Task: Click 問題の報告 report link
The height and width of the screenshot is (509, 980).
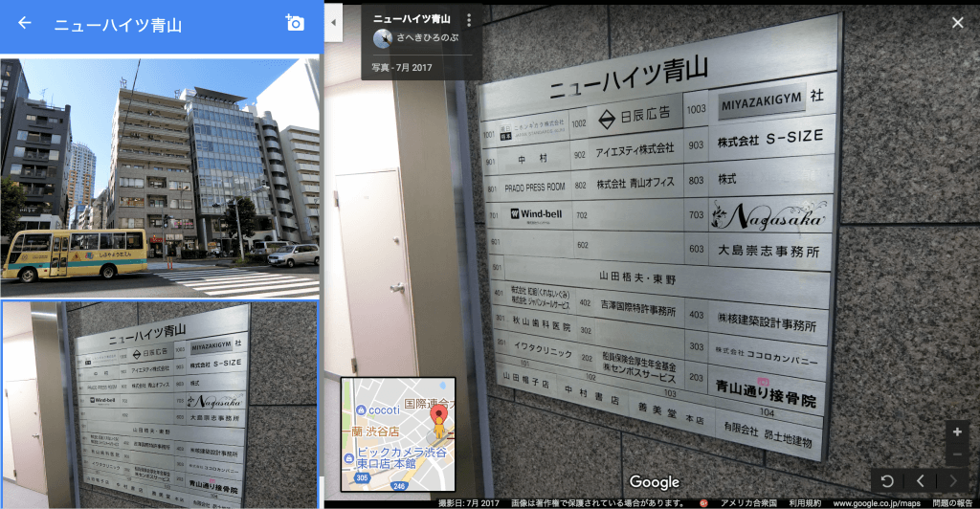Action: (952, 502)
